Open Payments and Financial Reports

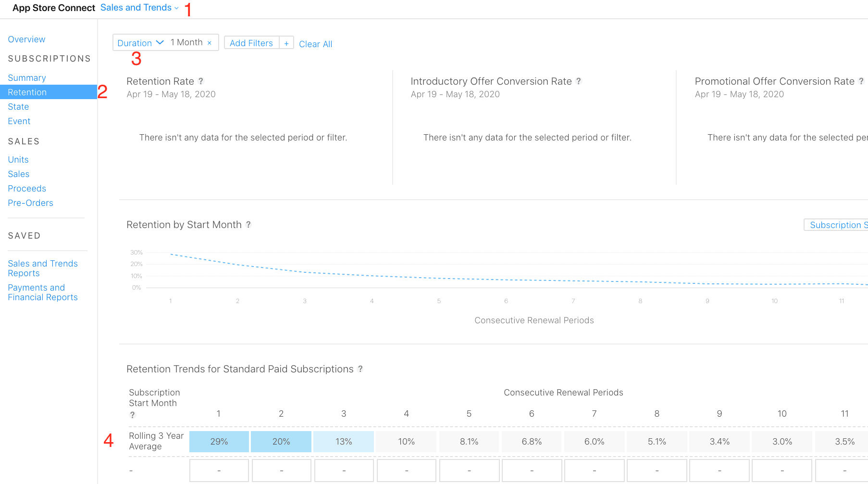point(42,292)
